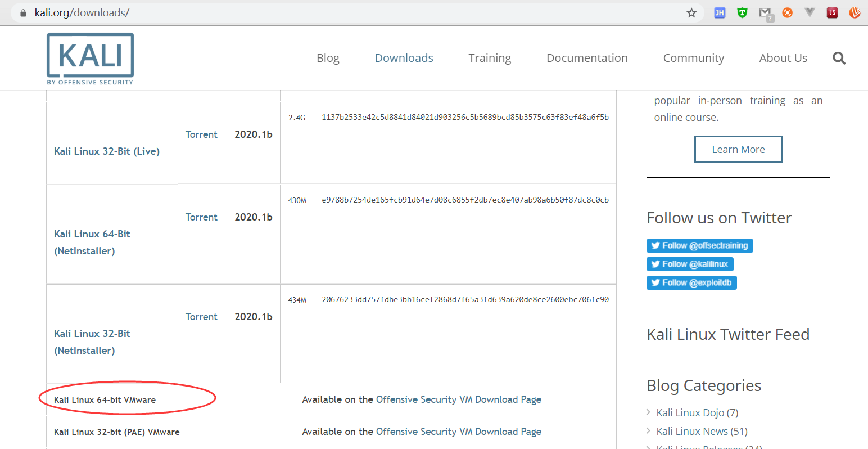Follow @kalilinux on Twitter

(x=690, y=264)
